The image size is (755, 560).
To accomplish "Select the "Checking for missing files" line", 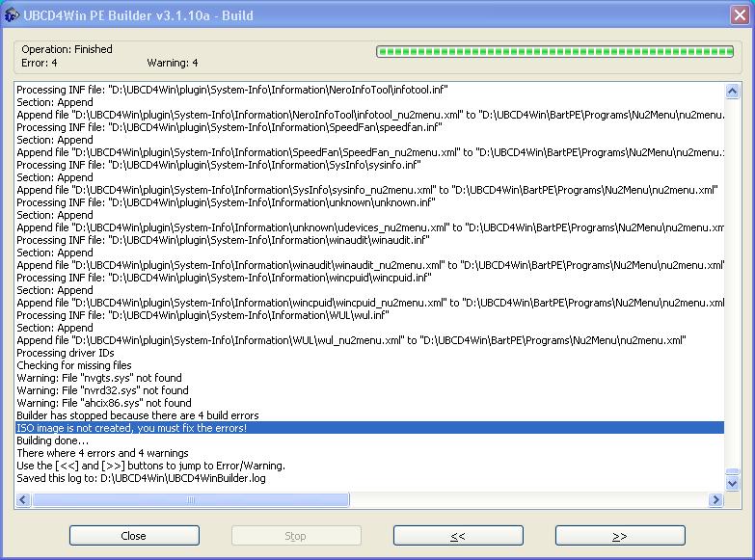I will coord(370,365).
